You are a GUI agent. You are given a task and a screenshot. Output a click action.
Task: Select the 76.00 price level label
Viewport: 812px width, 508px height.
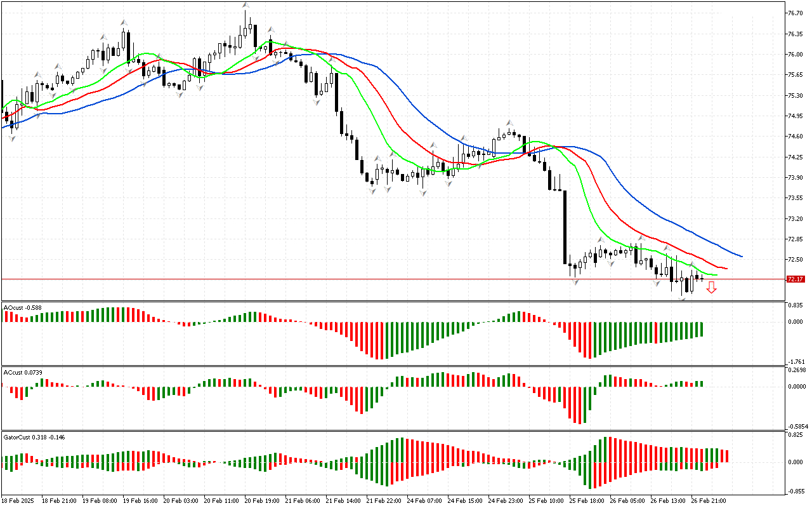[x=796, y=54]
